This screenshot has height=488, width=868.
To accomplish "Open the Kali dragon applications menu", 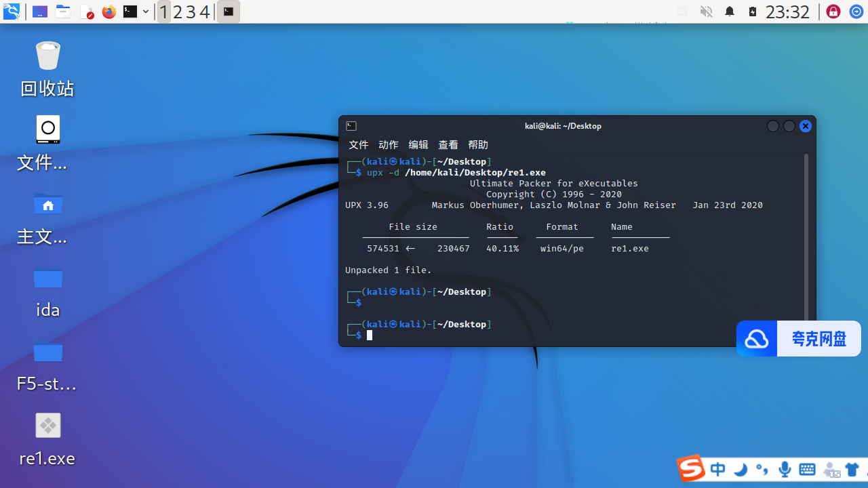I will click(12, 12).
